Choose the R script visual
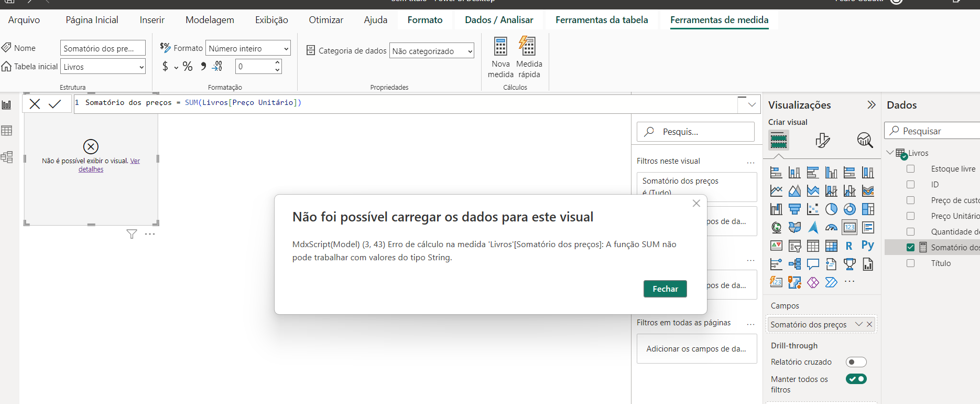Screen dimensions: 980x404 (x=850, y=246)
